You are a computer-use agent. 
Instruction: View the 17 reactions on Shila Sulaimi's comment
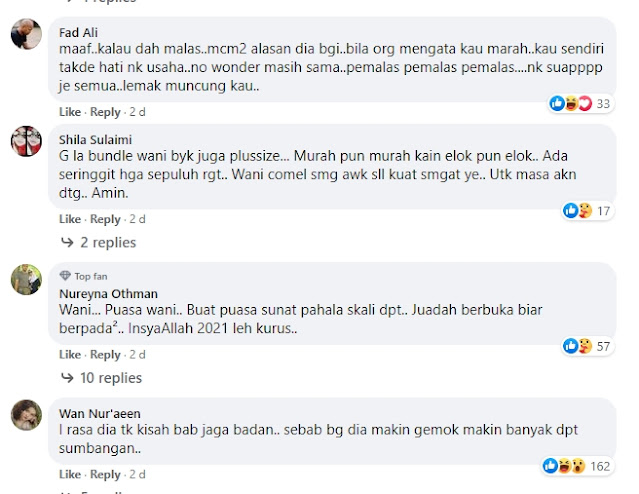587,211
